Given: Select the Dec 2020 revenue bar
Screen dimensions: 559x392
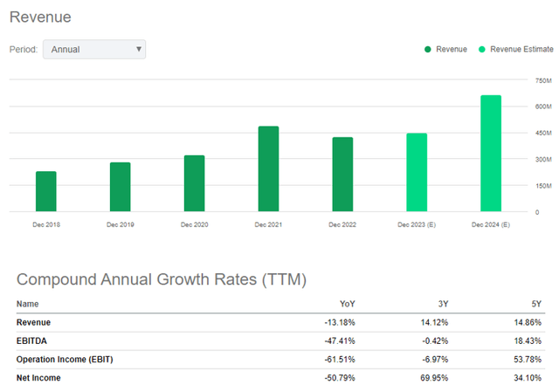Looking at the screenshot, I should click(194, 183).
